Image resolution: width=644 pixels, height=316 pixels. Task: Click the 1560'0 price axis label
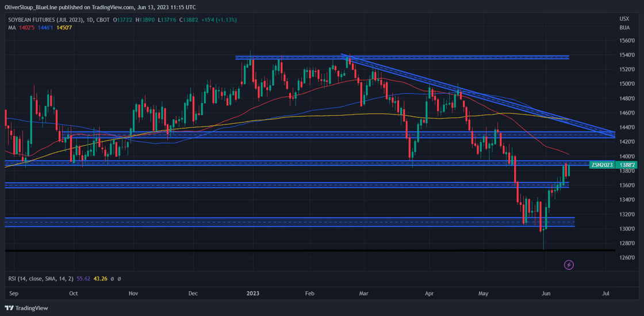click(x=627, y=41)
